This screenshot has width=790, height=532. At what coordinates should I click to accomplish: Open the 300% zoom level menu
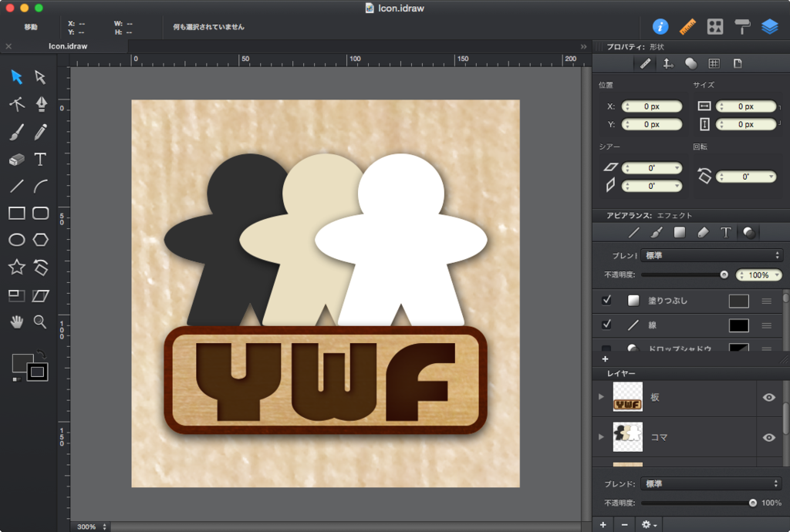coord(92,527)
